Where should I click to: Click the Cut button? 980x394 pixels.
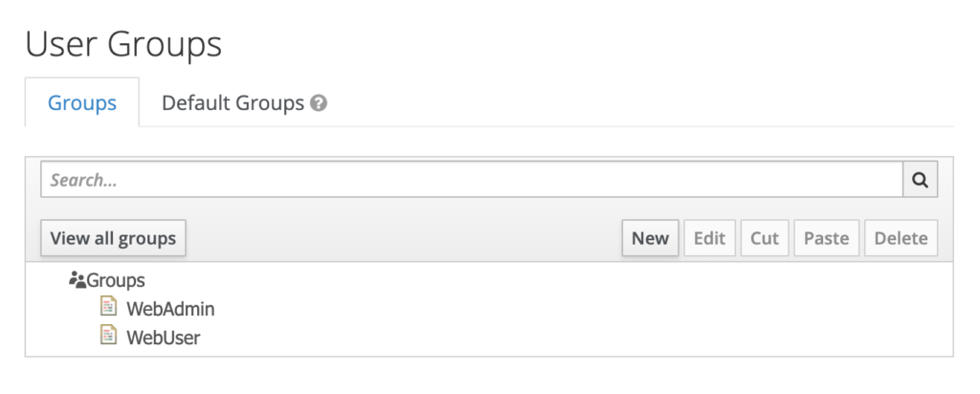pos(765,238)
